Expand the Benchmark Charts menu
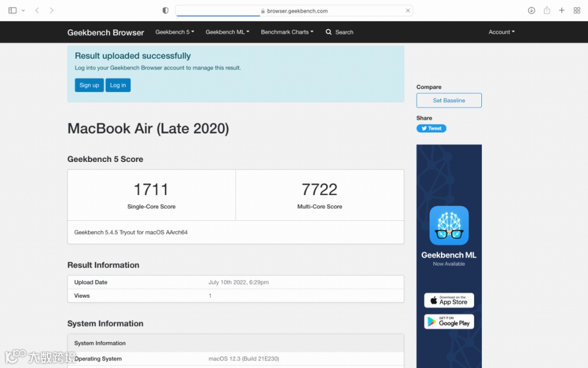 [x=287, y=32]
